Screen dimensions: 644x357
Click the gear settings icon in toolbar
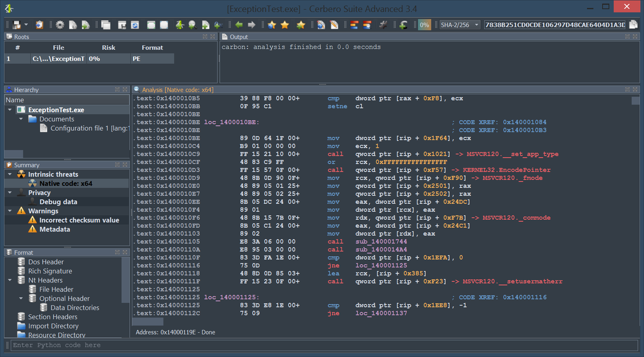(60, 25)
